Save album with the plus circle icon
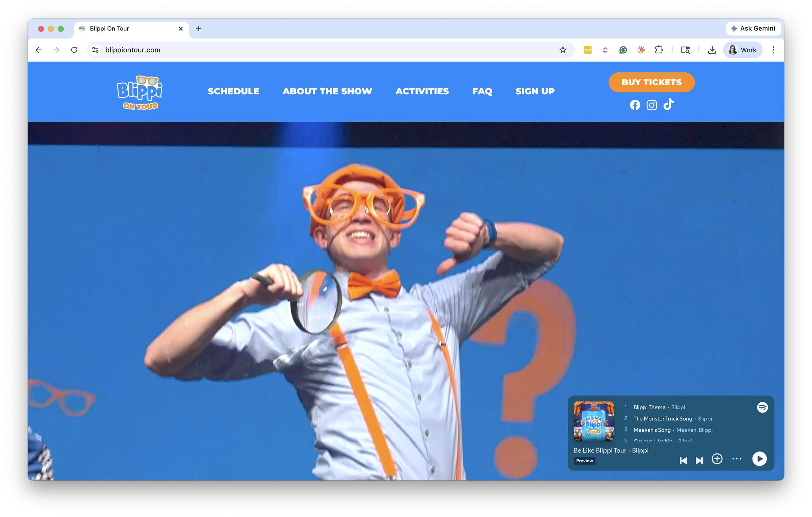The height and width of the screenshot is (517, 812). 717,459
